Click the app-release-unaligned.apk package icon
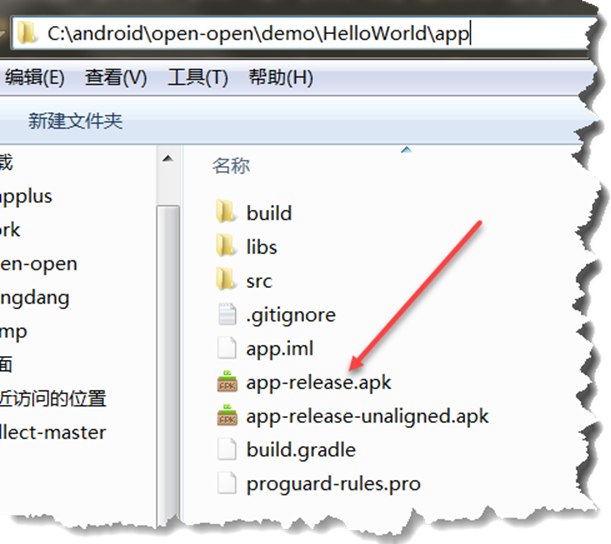The width and height of the screenshot is (611, 544). (227, 415)
